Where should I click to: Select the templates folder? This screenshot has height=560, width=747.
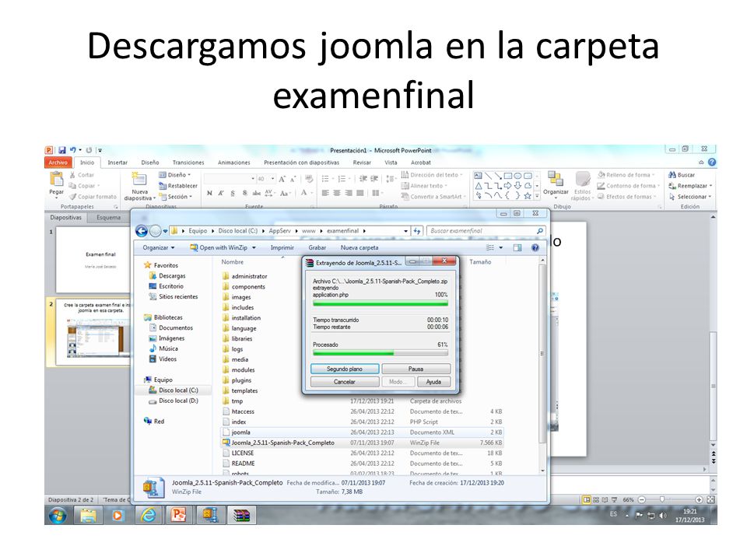coord(240,390)
